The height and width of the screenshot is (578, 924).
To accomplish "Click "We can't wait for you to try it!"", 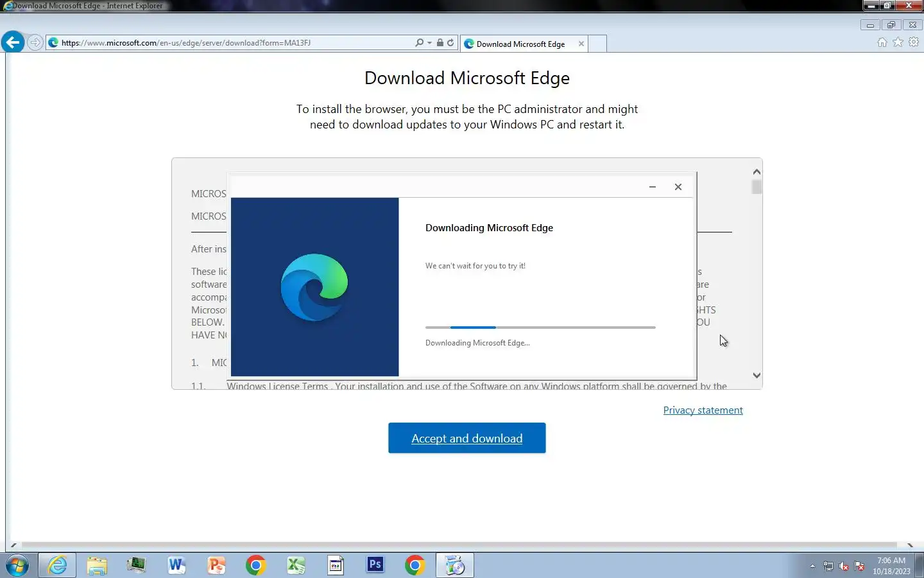I will 475,266.
